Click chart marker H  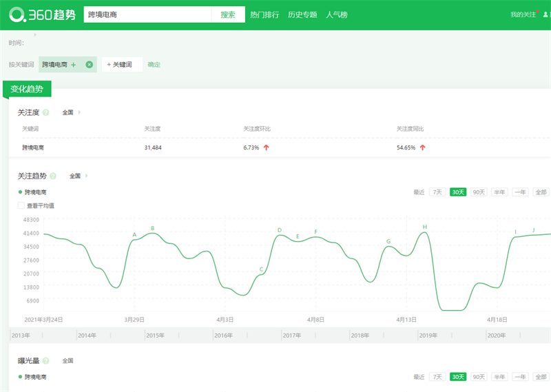click(424, 227)
